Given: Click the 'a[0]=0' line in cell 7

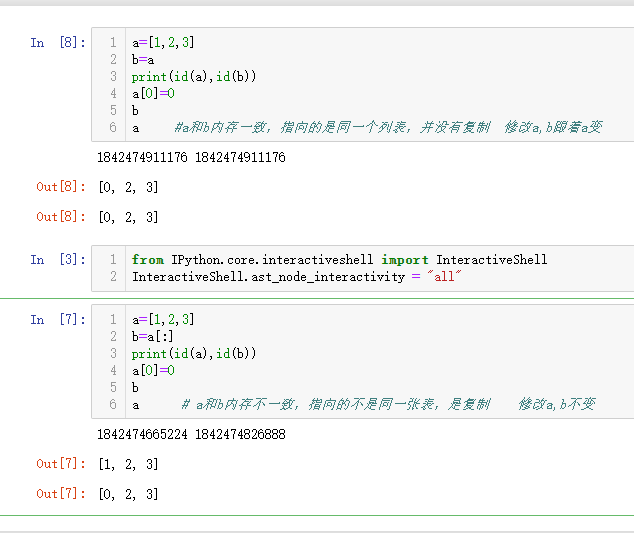Looking at the screenshot, I should (x=153, y=370).
